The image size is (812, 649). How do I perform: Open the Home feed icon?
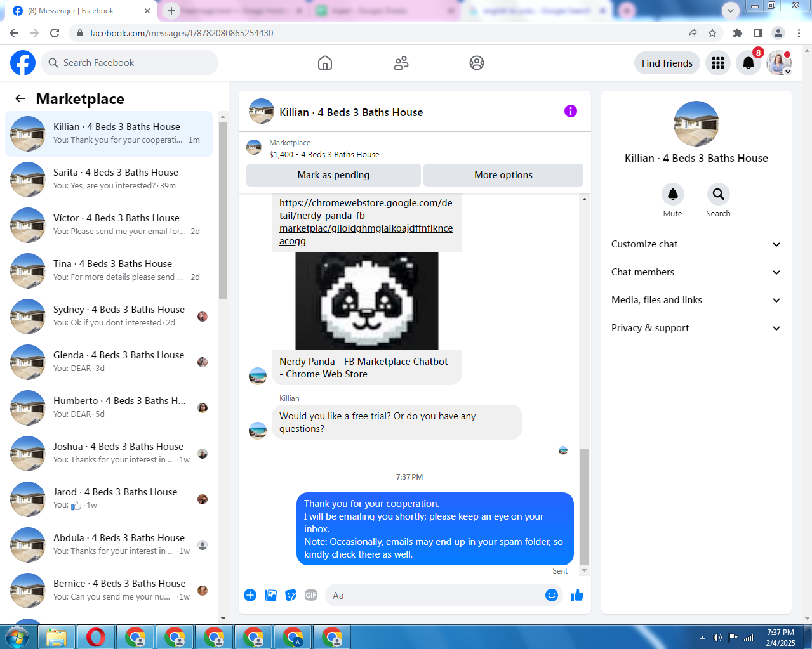click(325, 63)
